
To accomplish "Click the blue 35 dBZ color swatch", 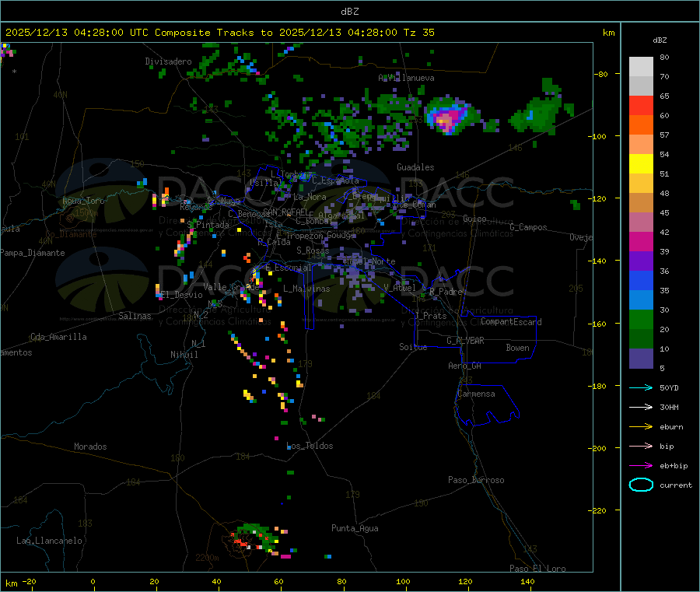I will pyautogui.click(x=641, y=280).
